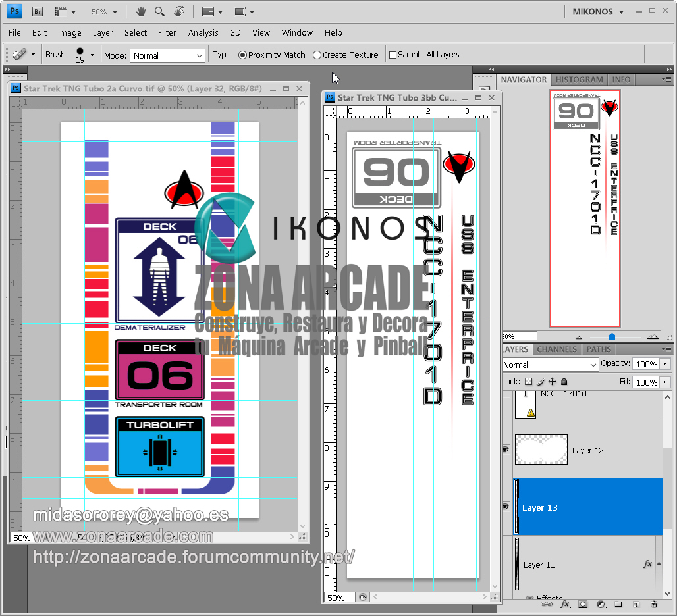
Task: Click the link layers chain icon
Action: point(547,603)
